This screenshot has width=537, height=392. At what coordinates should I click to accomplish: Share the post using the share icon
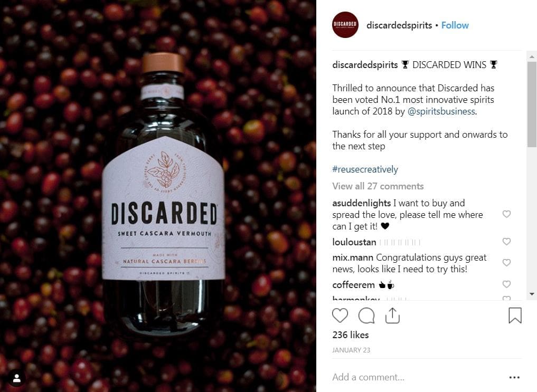pyautogui.click(x=392, y=315)
